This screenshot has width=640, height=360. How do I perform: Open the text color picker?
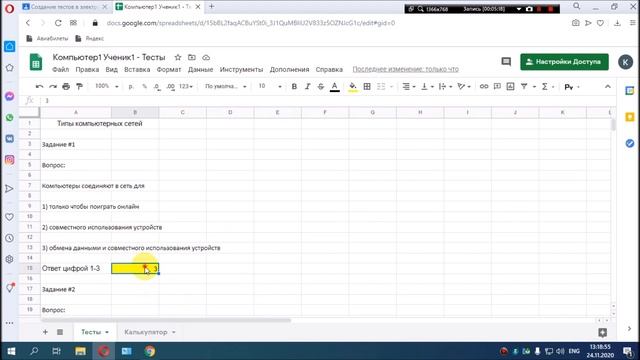point(335,87)
